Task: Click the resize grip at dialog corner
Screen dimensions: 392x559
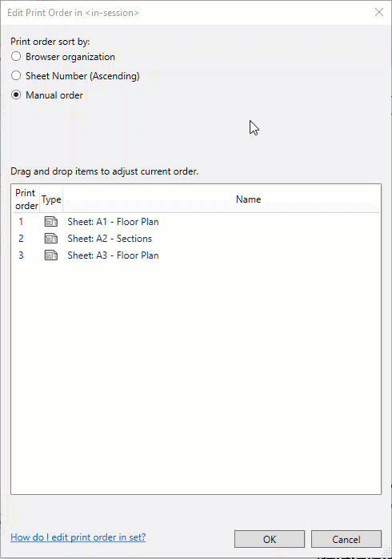Action: pos(386,553)
